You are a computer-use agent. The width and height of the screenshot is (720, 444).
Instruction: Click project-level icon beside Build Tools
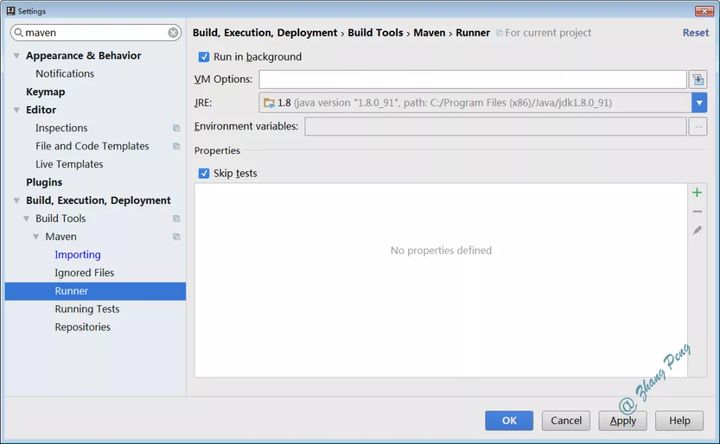click(x=176, y=219)
